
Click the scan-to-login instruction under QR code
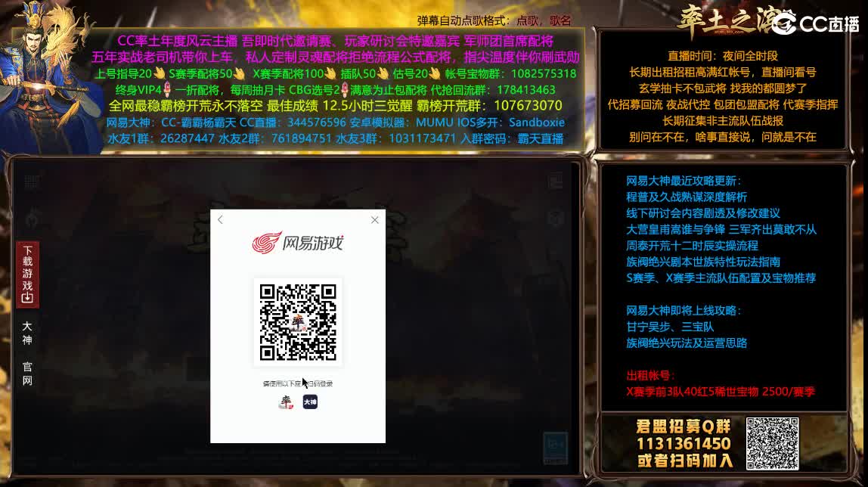(298, 383)
